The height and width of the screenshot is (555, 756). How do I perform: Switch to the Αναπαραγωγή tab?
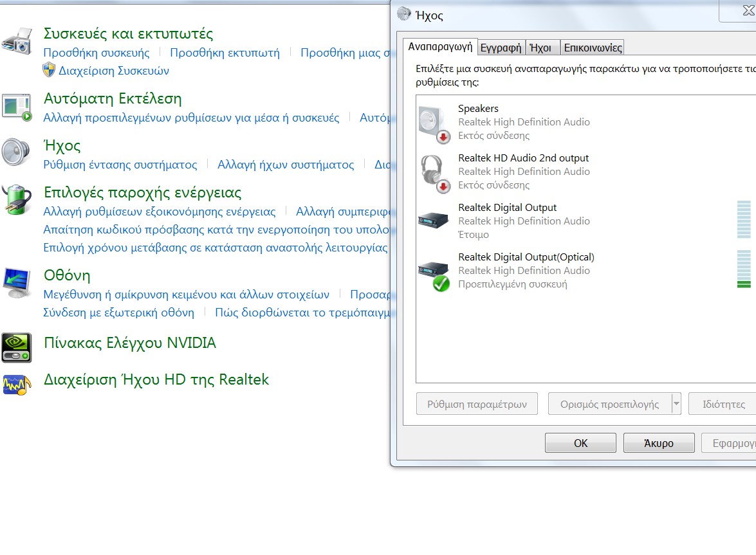[x=439, y=47]
